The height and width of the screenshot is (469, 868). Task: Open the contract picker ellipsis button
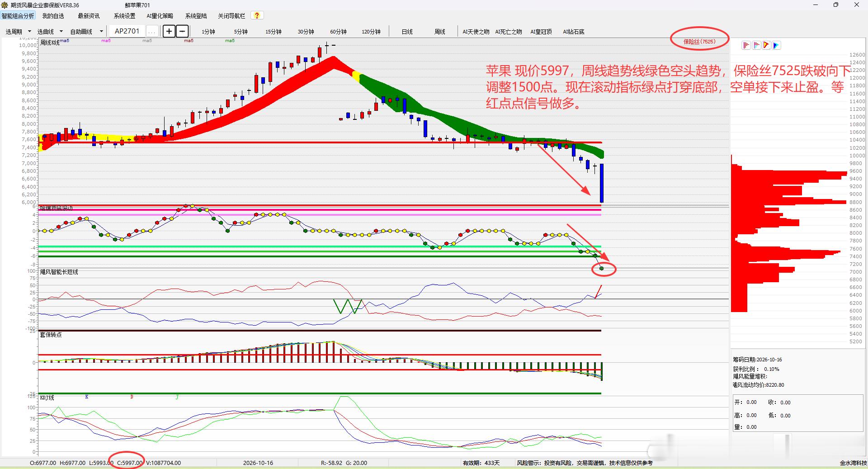point(152,31)
